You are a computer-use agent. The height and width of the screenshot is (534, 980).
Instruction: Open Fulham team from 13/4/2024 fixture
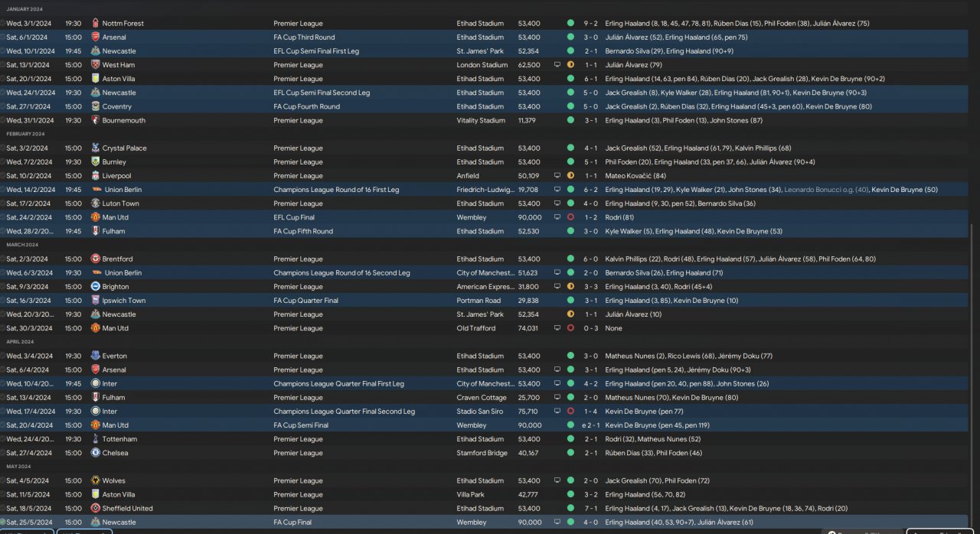(x=113, y=397)
